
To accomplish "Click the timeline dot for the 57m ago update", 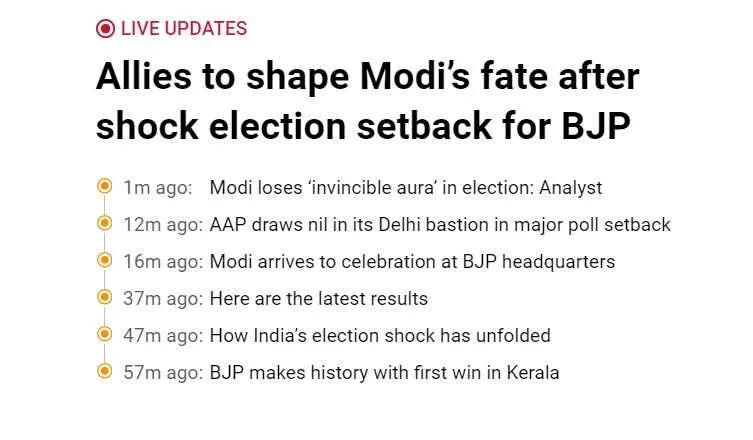I will click(104, 371).
